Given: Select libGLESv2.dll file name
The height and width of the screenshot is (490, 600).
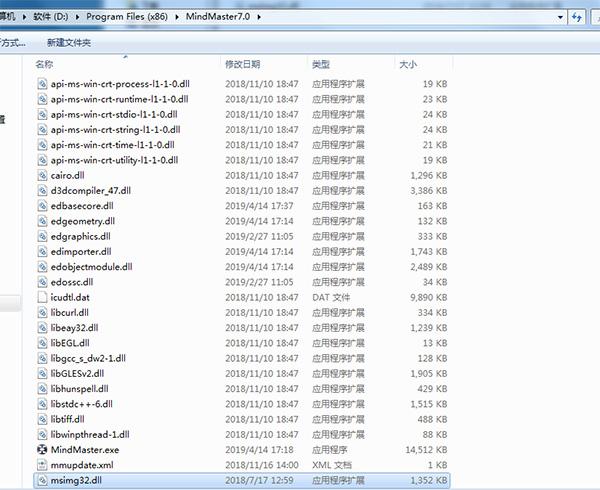Looking at the screenshot, I should pyautogui.click(x=77, y=373).
